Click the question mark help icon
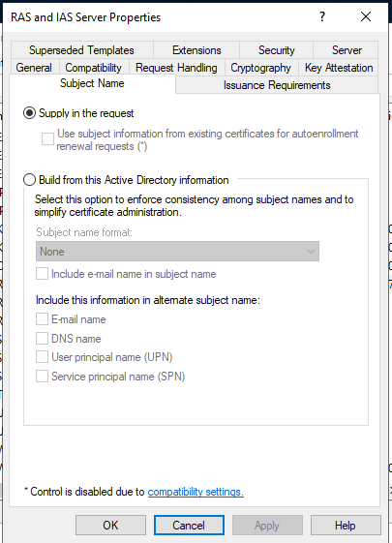The width and height of the screenshot is (392, 543). [x=322, y=16]
